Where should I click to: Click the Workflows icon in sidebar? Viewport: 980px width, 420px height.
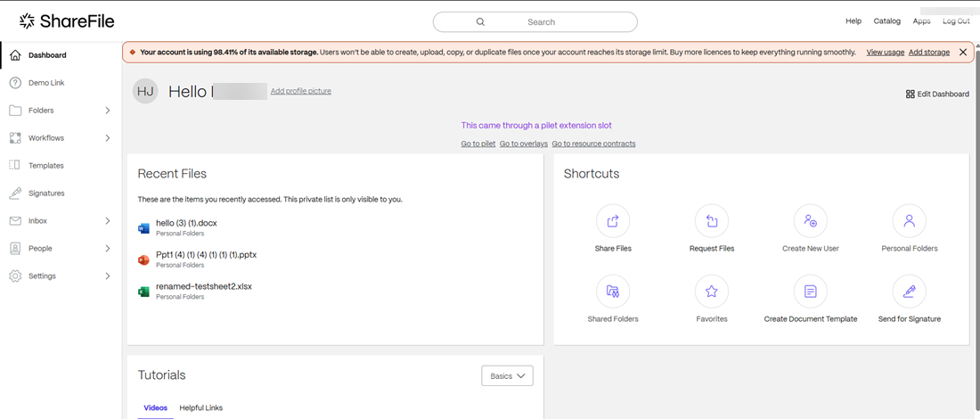[16, 137]
